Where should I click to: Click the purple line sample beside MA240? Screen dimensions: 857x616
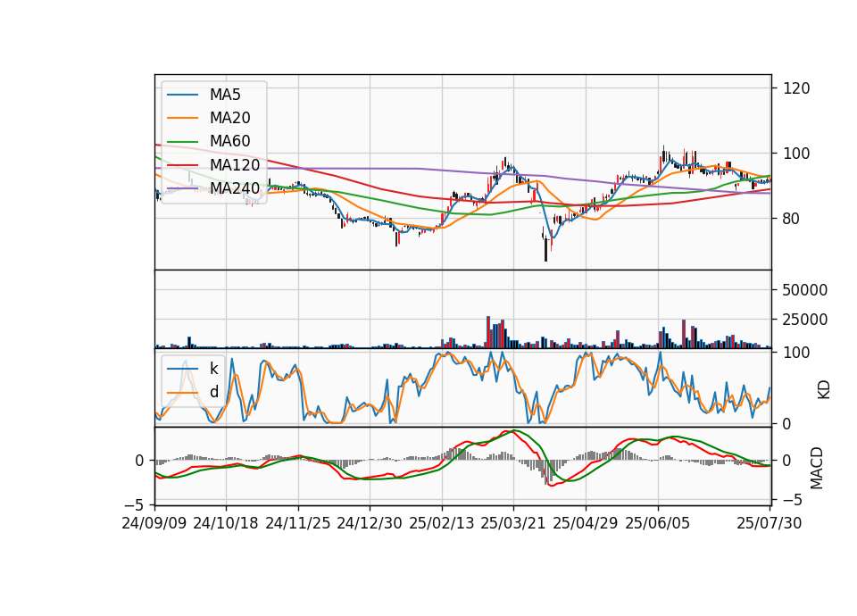(182, 188)
